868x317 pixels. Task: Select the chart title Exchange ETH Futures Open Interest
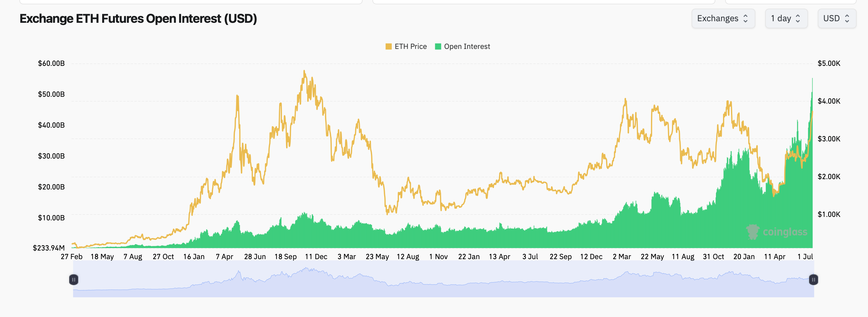coord(138,19)
